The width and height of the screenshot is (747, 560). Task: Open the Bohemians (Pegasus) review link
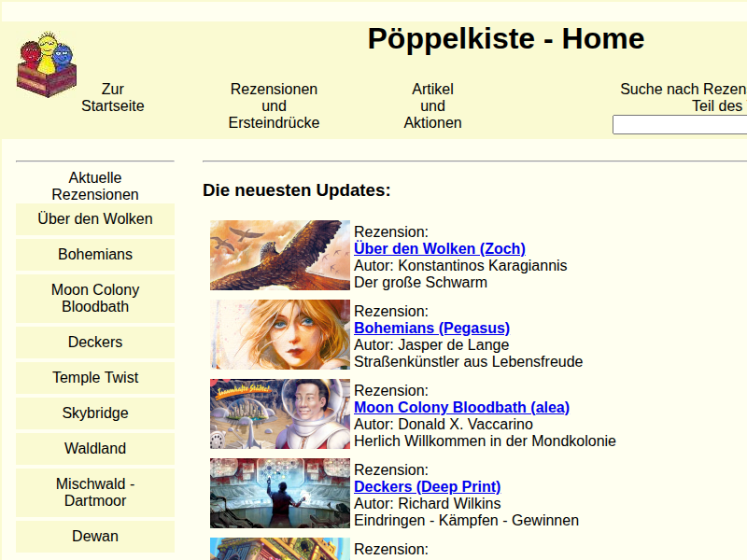pos(431,328)
